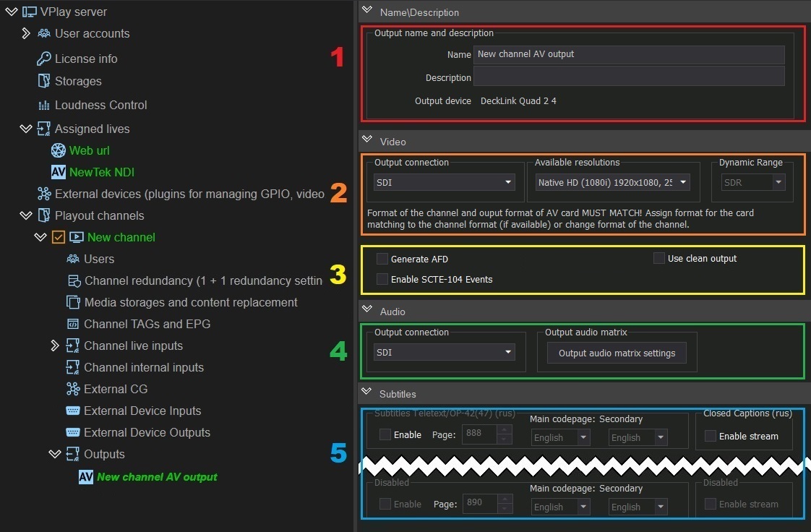Collapse the Outputs node
811x532 pixels.
tap(55, 455)
